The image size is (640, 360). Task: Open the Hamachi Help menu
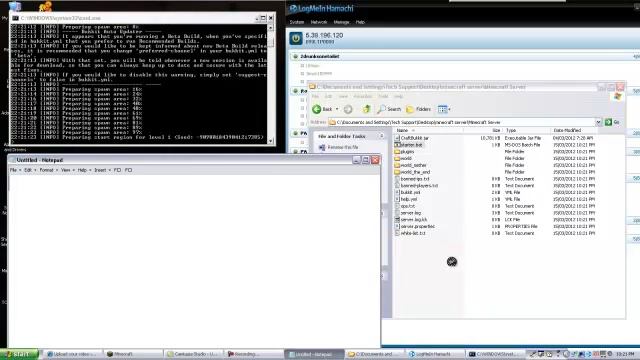pyautogui.click(x=360, y=22)
